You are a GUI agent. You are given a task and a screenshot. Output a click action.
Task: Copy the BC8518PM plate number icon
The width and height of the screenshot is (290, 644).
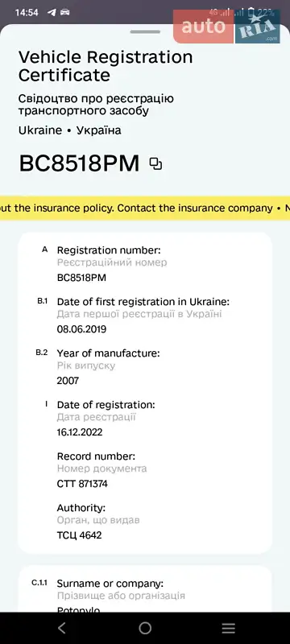click(x=155, y=164)
